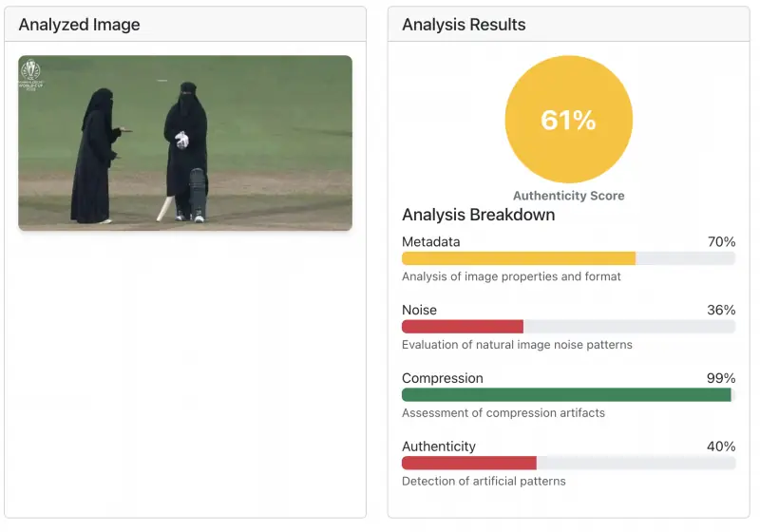This screenshot has height=532, width=760.
Task: Click the Authenticity breakdown label
Action: [x=438, y=447]
